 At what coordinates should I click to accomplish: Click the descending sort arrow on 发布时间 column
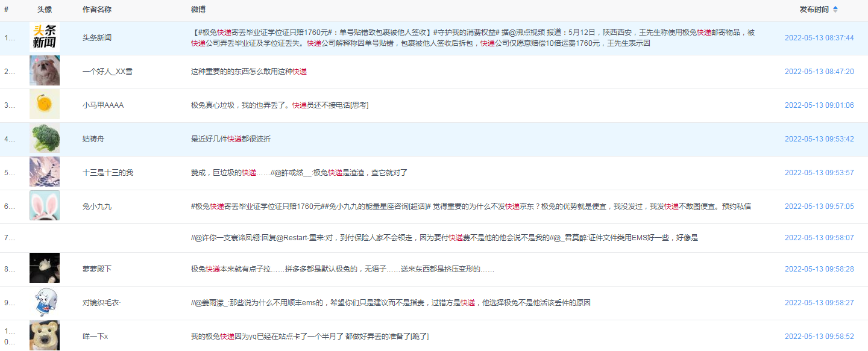pos(835,11)
